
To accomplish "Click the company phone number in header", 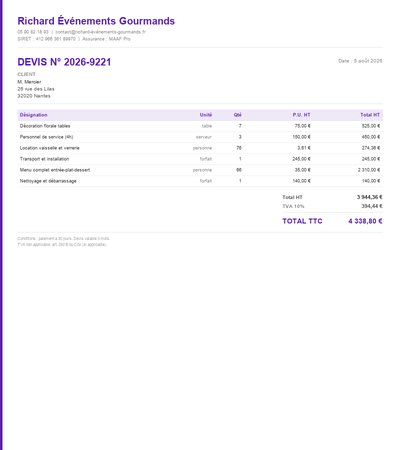I will coord(33,32).
